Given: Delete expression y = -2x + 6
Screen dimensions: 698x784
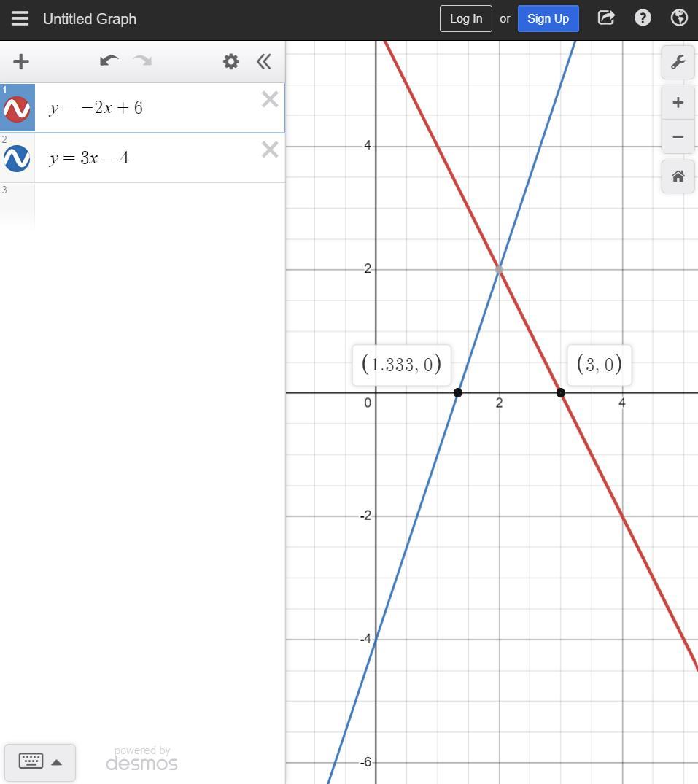Looking at the screenshot, I should point(270,99).
